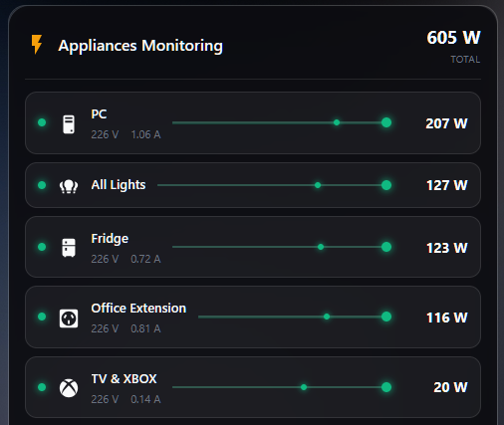Image resolution: width=504 pixels, height=425 pixels.
Task: Click the Office Extension socket icon
Action: pyautogui.click(x=69, y=319)
